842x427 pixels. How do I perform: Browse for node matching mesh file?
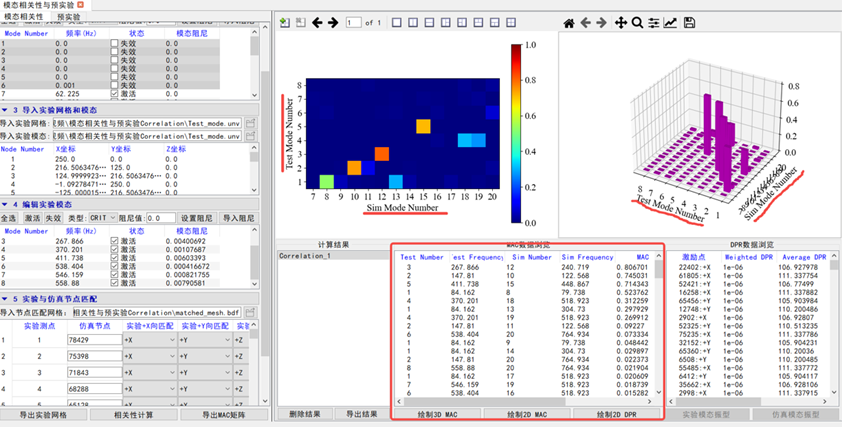coord(251,312)
